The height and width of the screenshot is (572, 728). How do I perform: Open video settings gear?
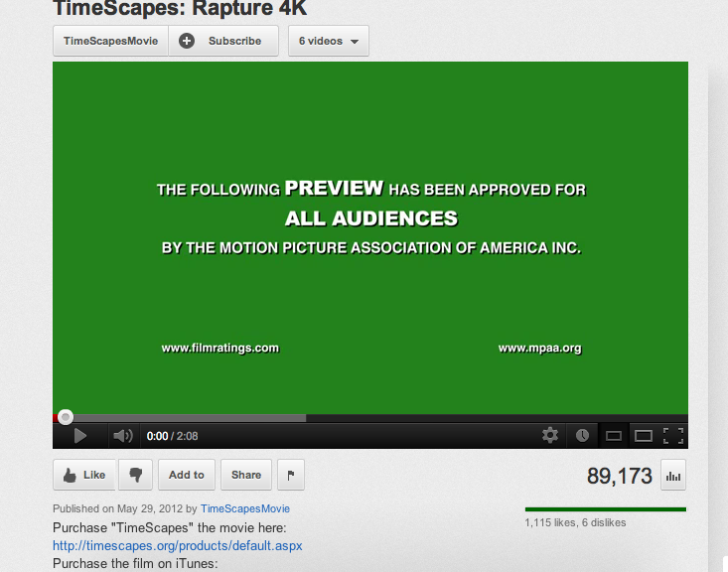[550, 436]
